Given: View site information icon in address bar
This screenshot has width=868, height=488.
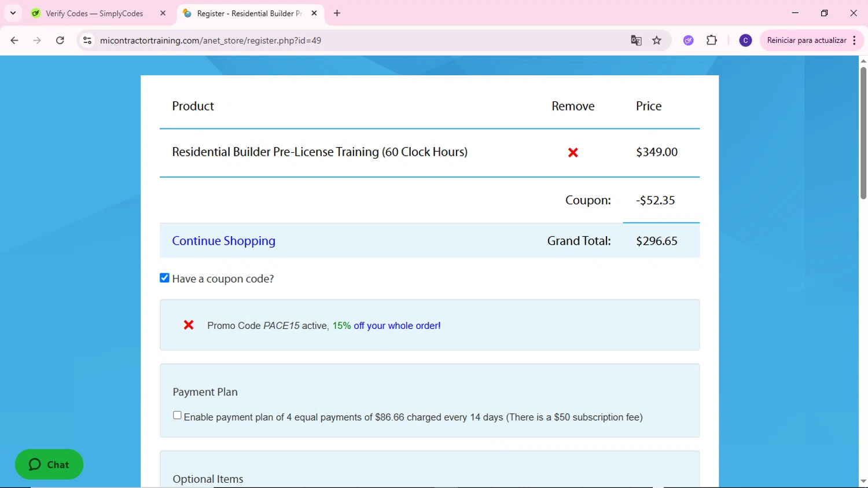Looking at the screenshot, I should (x=87, y=41).
